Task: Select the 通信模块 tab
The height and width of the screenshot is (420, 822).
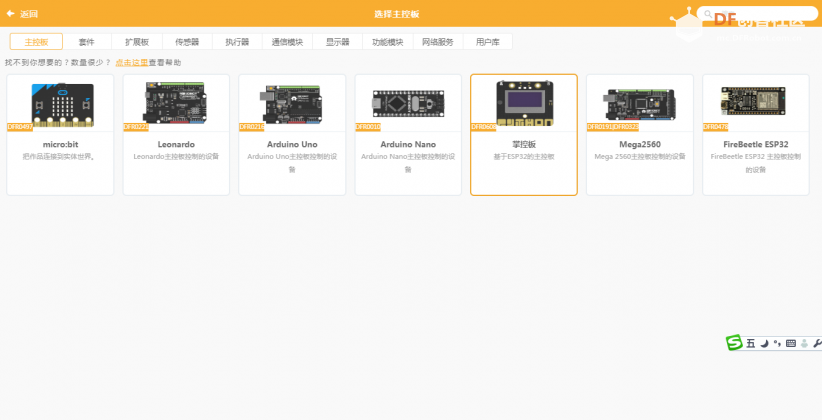Action: (x=287, y=42)
